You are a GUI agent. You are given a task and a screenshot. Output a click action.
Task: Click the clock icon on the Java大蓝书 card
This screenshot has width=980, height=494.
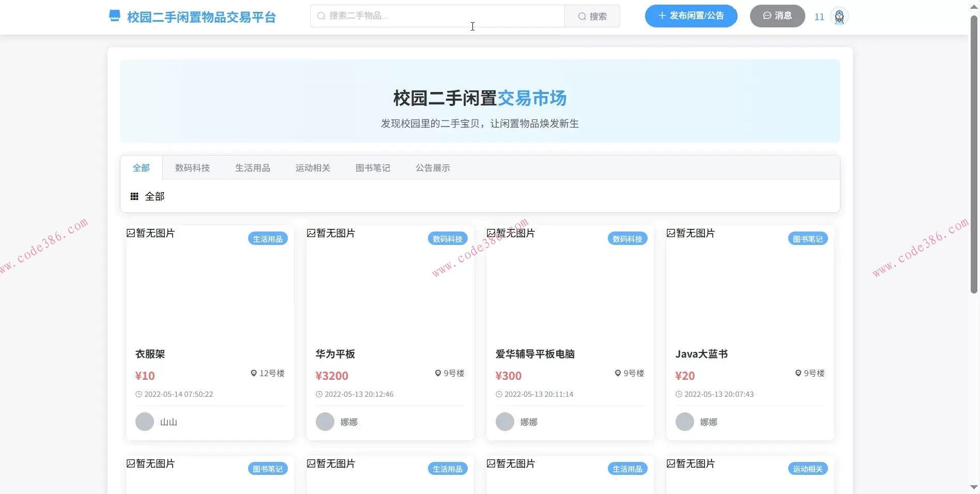coord(679,394)
